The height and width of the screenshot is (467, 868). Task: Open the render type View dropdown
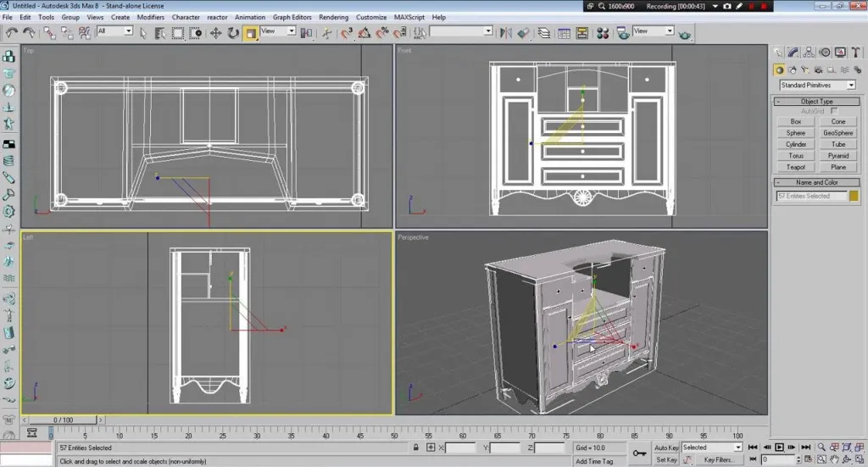[x=654, y=31]
